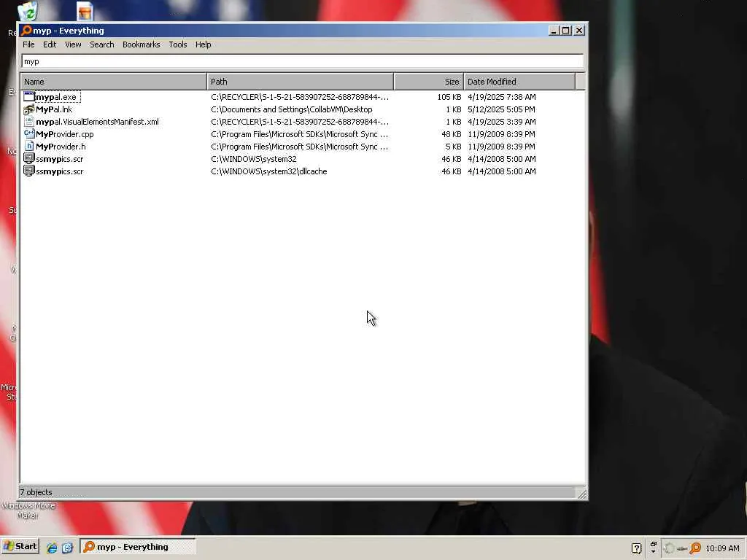Click the mypal.exe file icon
Viewport: 747px width, 560px height.
(x=29, y=97)
